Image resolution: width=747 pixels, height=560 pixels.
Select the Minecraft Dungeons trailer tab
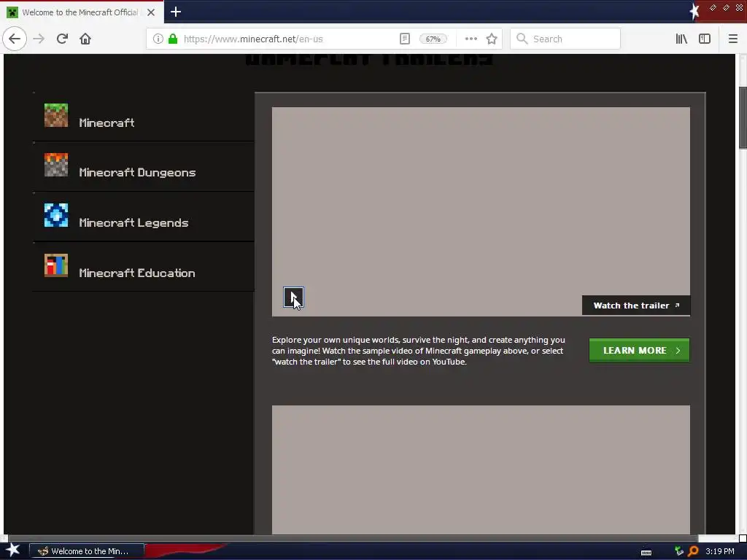(x=144, y=167)
